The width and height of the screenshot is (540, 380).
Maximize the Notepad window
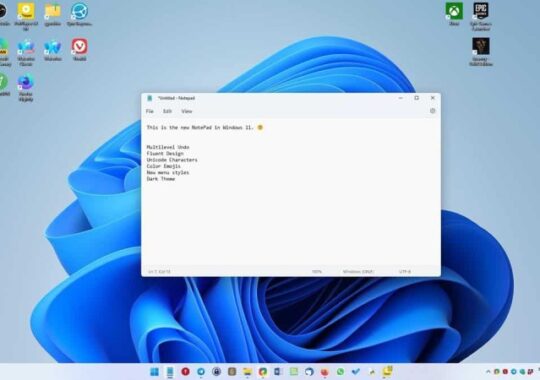pyautogui.click(x=416, y=98)
